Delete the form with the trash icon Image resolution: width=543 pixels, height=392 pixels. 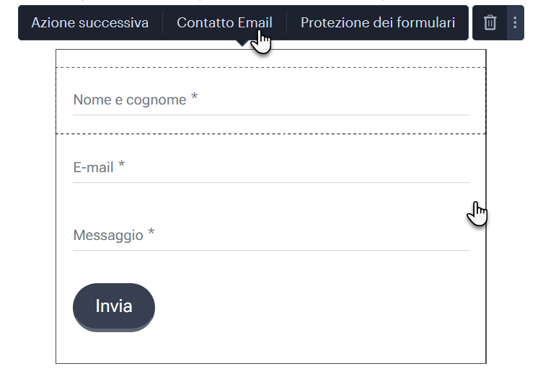490,23
